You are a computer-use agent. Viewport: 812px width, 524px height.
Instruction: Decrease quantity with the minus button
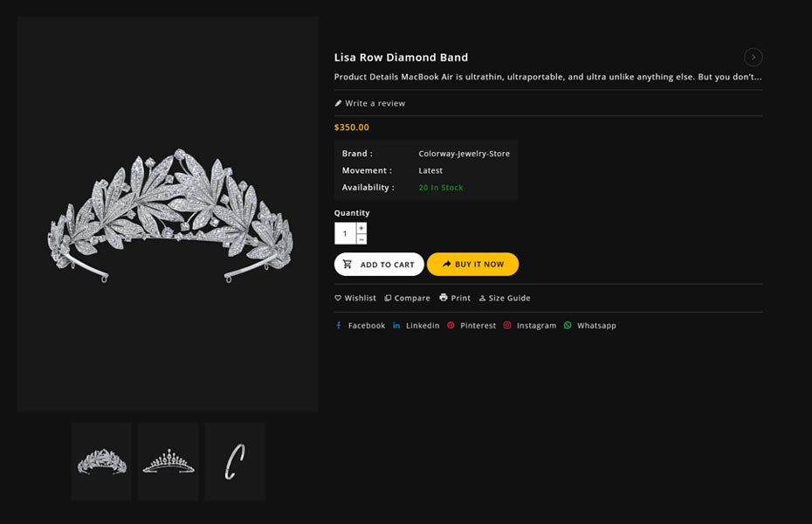(361, 238)
